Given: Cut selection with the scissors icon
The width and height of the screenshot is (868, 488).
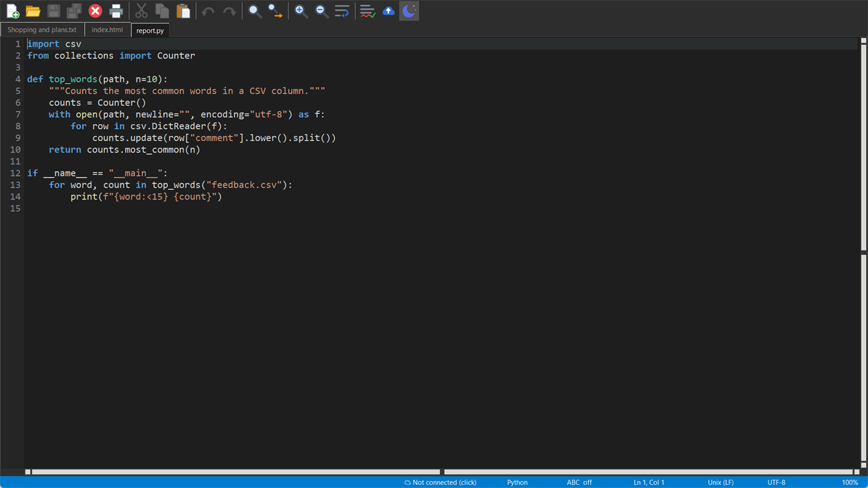Looking at the screenshot, I should point(141,11).
